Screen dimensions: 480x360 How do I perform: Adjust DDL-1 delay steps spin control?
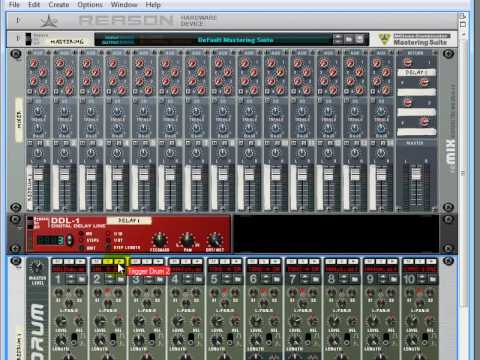click(x=69, y=240)
